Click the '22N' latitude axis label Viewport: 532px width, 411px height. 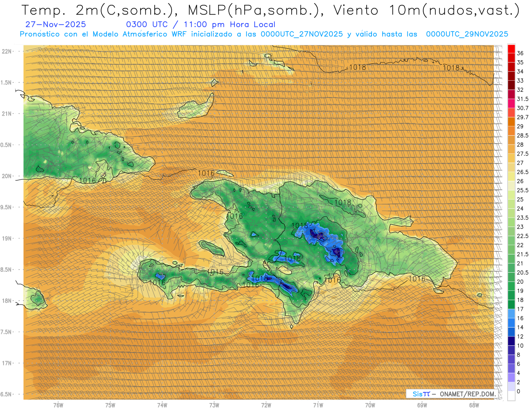tap(7, 51)
